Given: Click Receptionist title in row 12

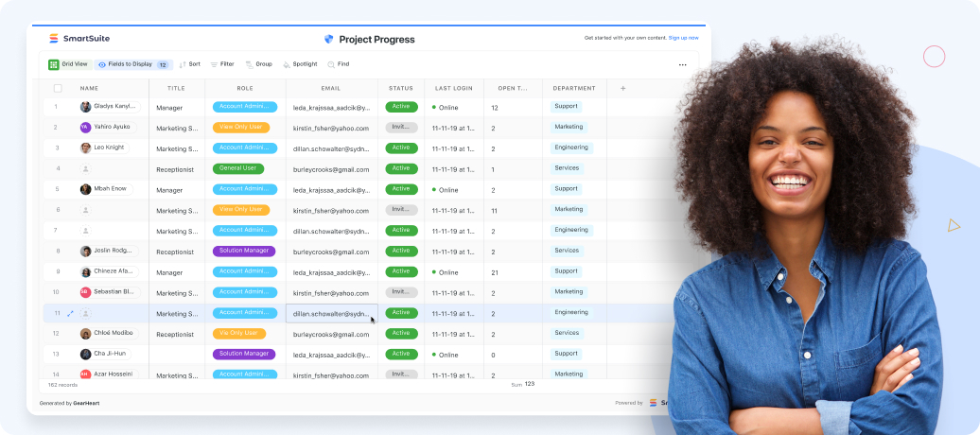Looking at the screenshot, I should coord(175,335).
